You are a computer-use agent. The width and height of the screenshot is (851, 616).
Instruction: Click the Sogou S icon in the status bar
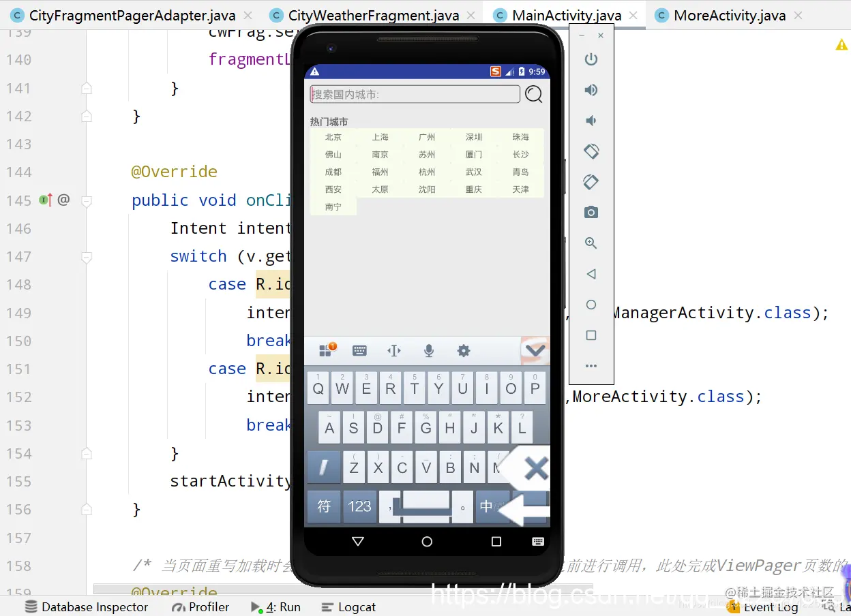[x=496, y=72]
